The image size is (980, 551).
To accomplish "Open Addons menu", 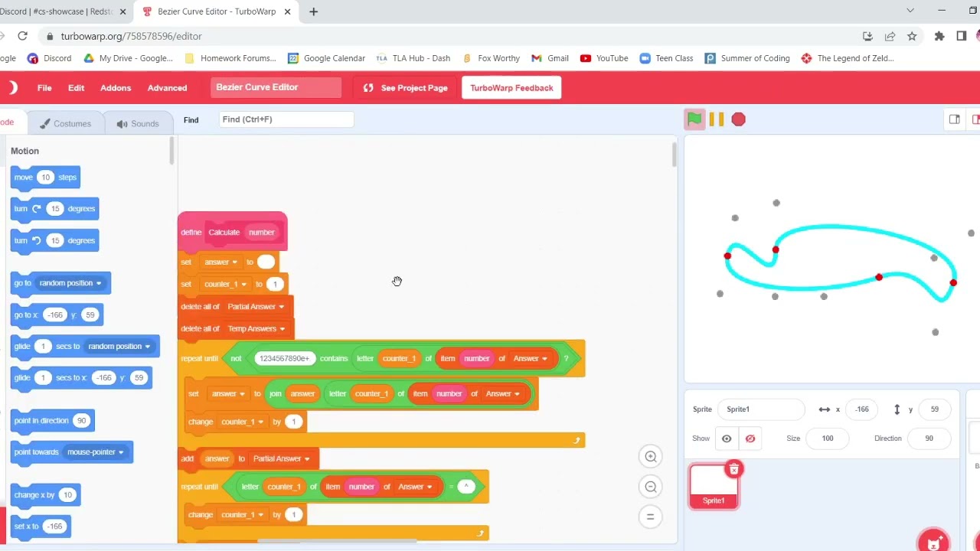I will [x=116, y=88].
